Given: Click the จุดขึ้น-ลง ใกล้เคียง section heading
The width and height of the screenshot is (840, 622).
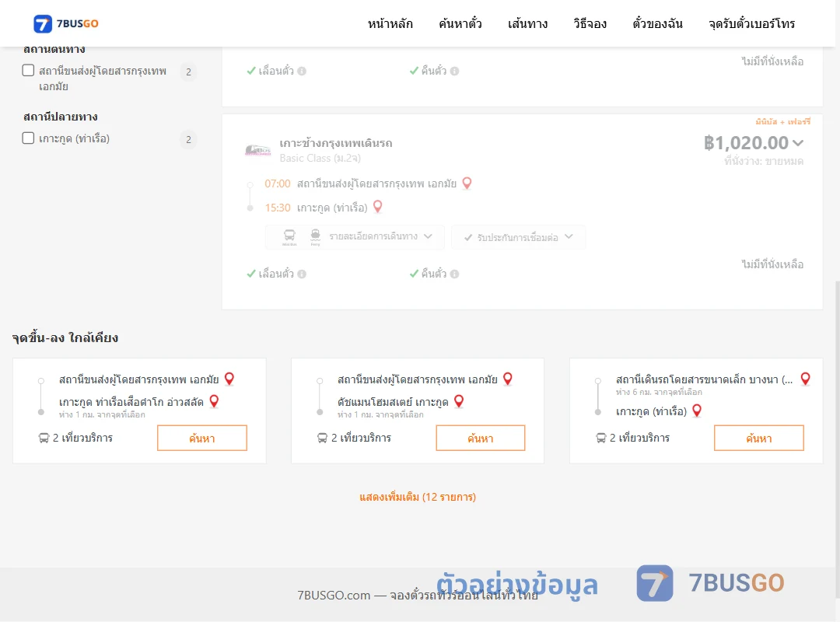Looking at the screenshot, I should coord(65,337).
